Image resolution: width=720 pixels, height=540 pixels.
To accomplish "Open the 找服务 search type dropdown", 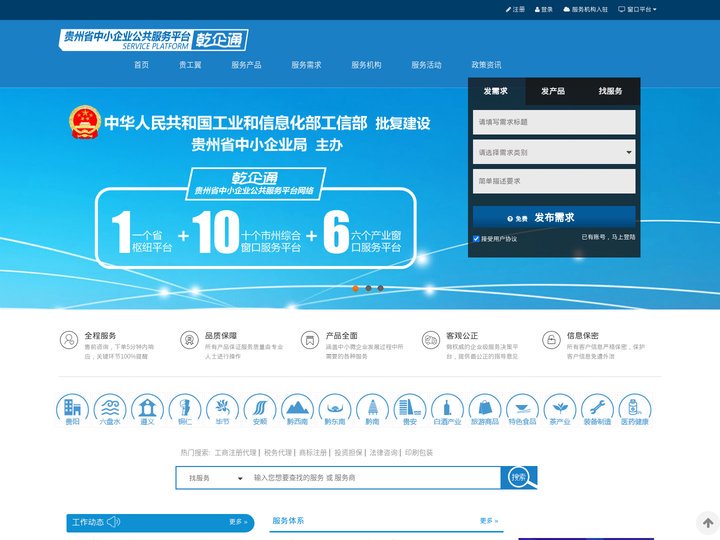I will [215, 478].
